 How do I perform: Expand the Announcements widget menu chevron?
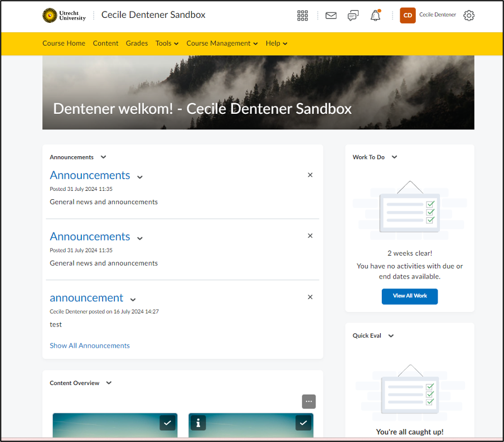click(103, 157)
